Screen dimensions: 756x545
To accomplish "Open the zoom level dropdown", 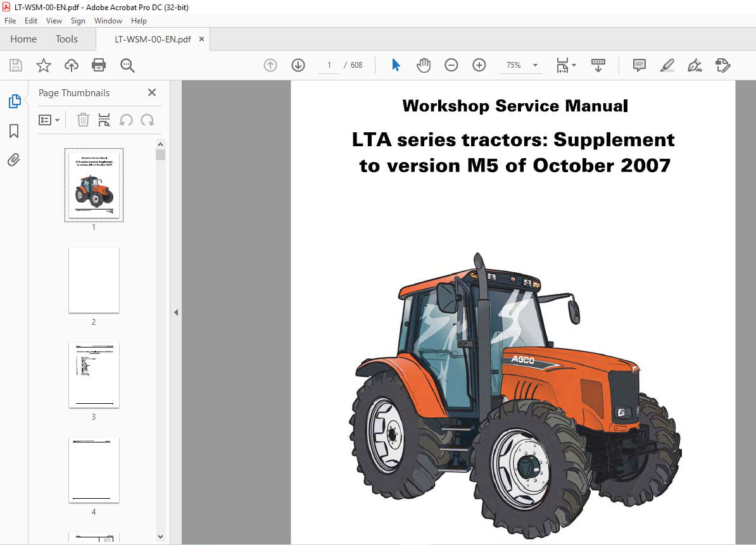I will [x=535, y=65].
